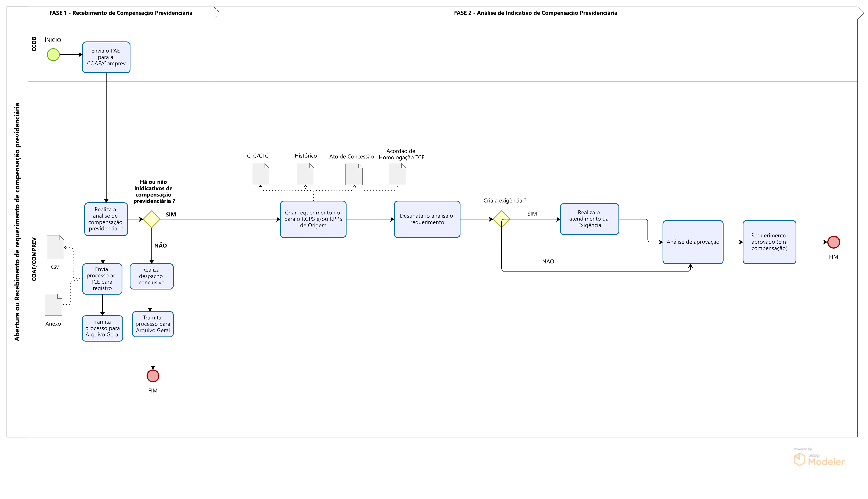Click the red FIM end event after Requerimento aprovado

coord(833,242)
